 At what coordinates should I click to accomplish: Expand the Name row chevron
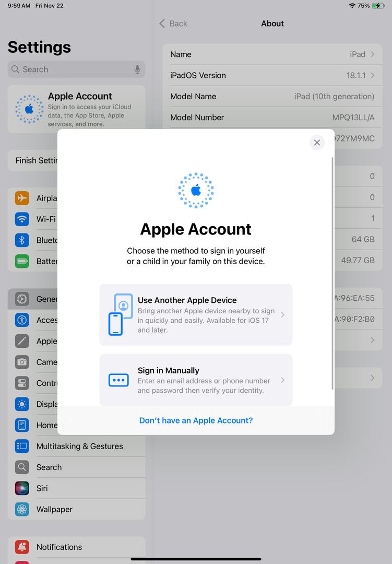373,54
